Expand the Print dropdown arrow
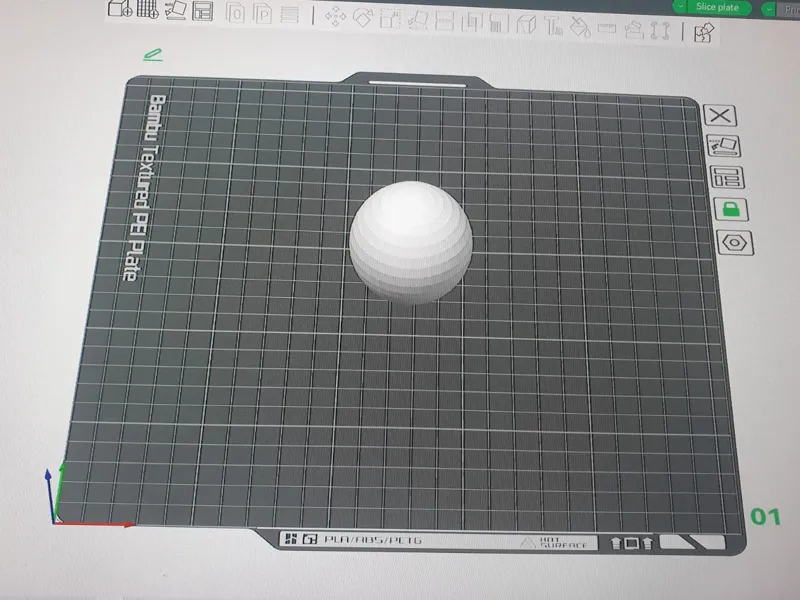 click(769, 9)
